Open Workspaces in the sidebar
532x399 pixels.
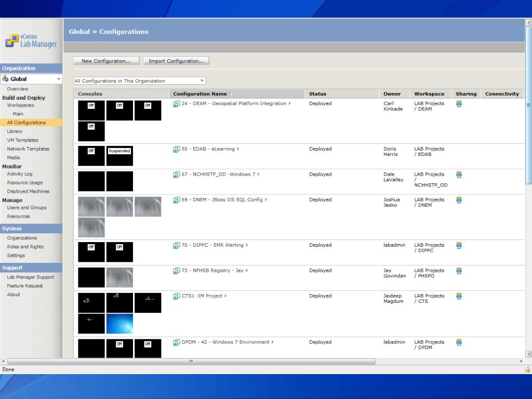pyautogui.click(x=20, y=105)
